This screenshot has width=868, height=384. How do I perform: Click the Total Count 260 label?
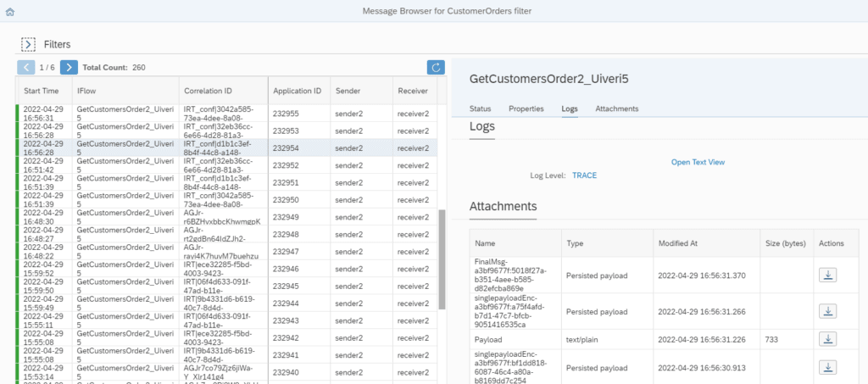click(114, 68)
